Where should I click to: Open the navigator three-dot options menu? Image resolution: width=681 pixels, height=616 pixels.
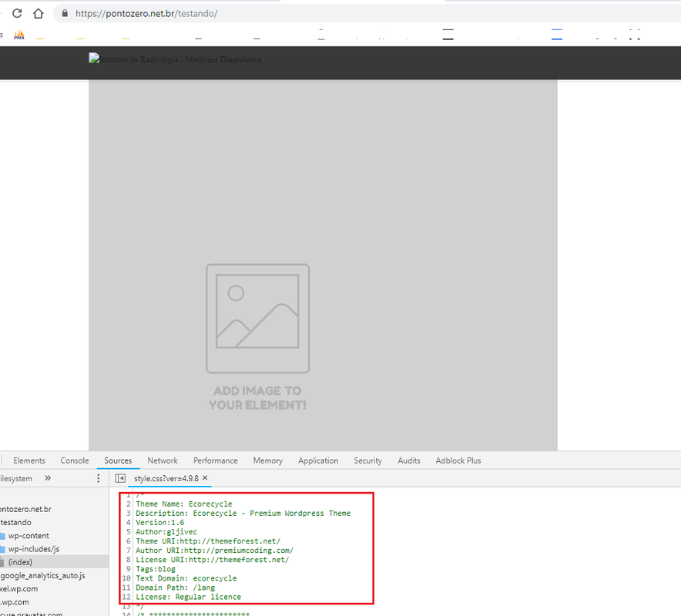[99, 478]
